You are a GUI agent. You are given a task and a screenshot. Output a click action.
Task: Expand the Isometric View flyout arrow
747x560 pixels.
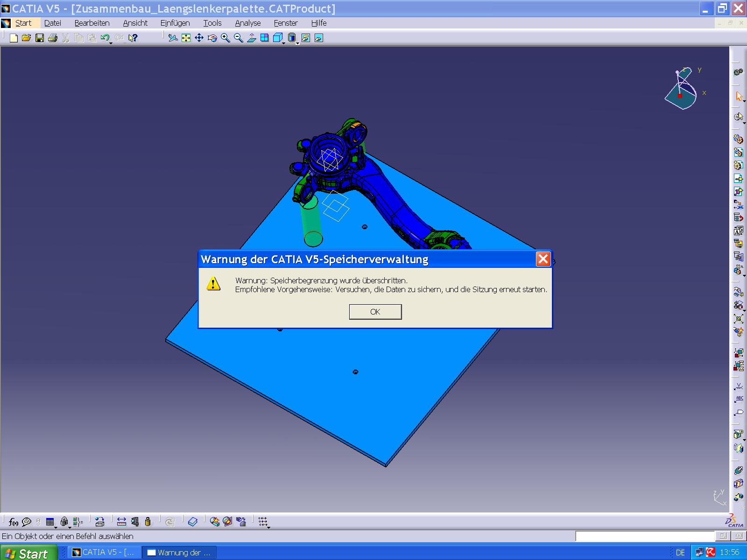[x=283, y=43]
